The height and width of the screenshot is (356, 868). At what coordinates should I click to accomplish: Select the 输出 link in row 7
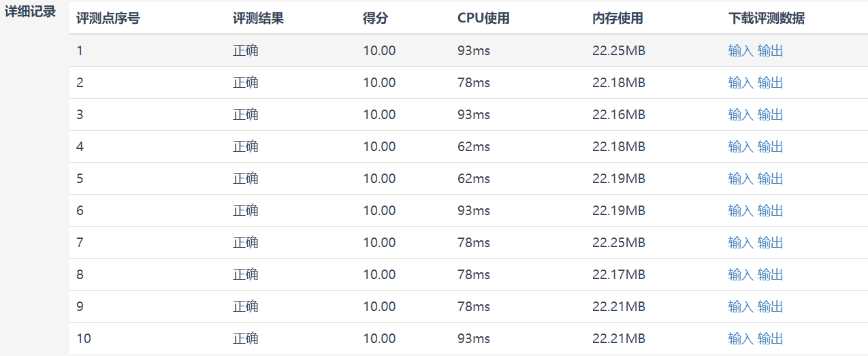pyautogui.click(x=771, y=243)
